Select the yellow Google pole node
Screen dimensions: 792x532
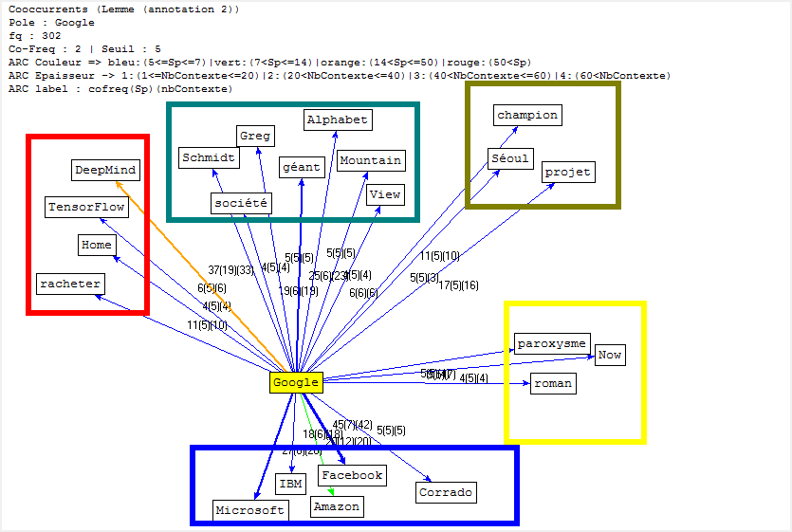pyautogui.click(x=296, y=382)
